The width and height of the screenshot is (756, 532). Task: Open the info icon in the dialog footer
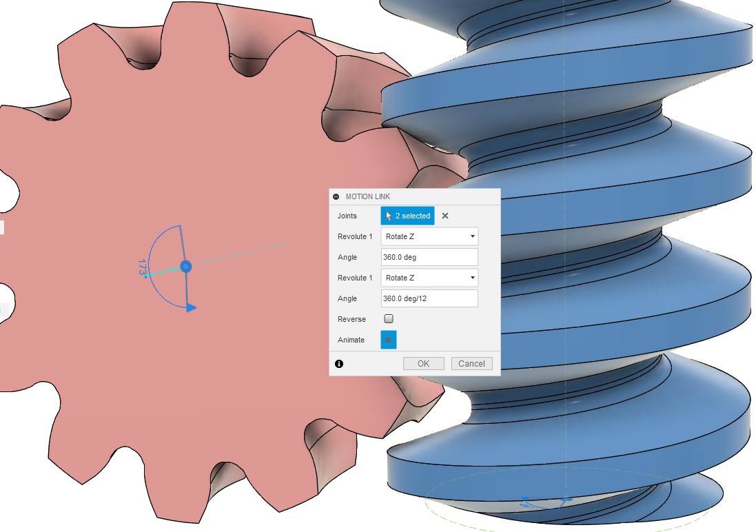tap(339, 364)
